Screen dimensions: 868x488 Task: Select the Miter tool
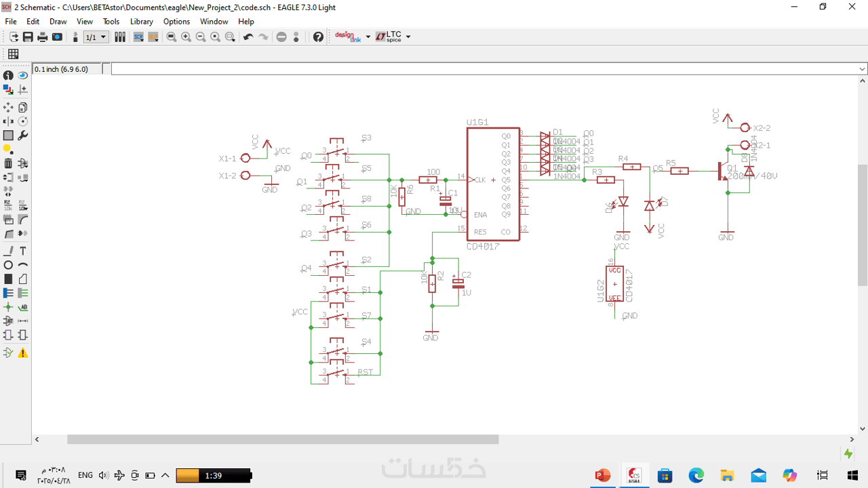click(22, 220)
